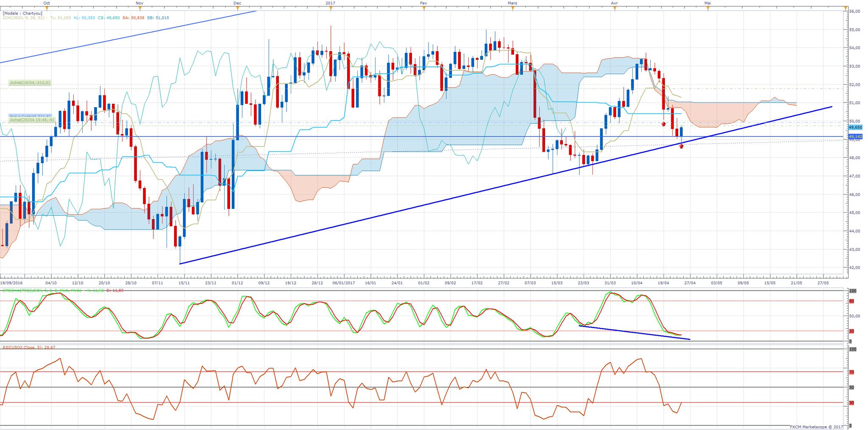
Task: Click the 30 level on the RSI scale
Action: click(851, 403)
